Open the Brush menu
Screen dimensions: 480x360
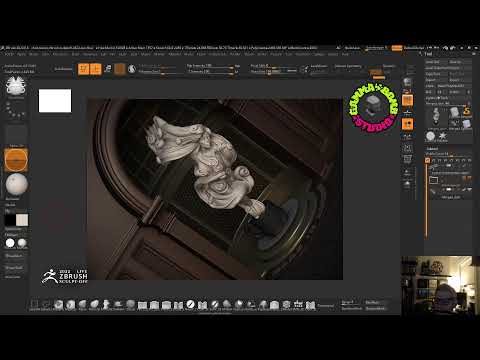[x=34, y=54]
